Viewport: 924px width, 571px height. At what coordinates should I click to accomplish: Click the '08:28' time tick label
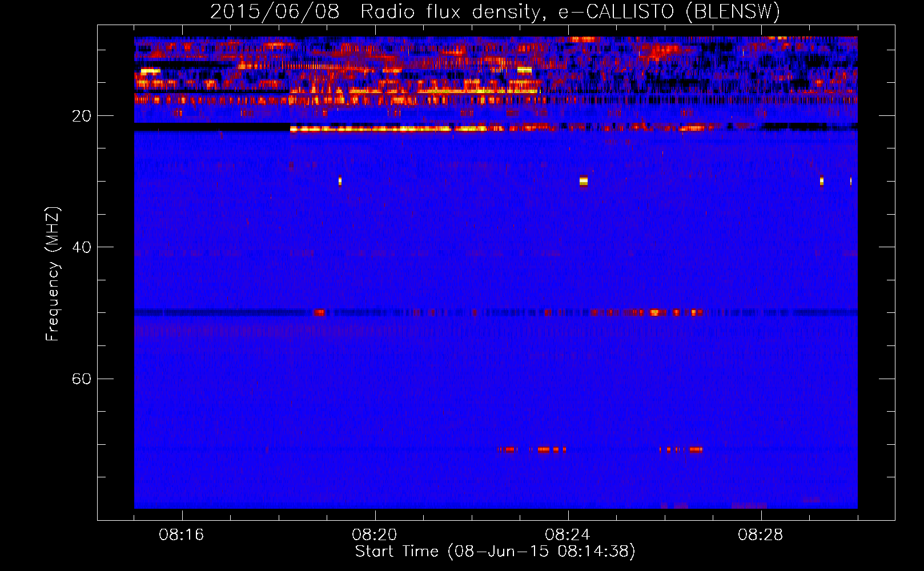coord(761,534)
